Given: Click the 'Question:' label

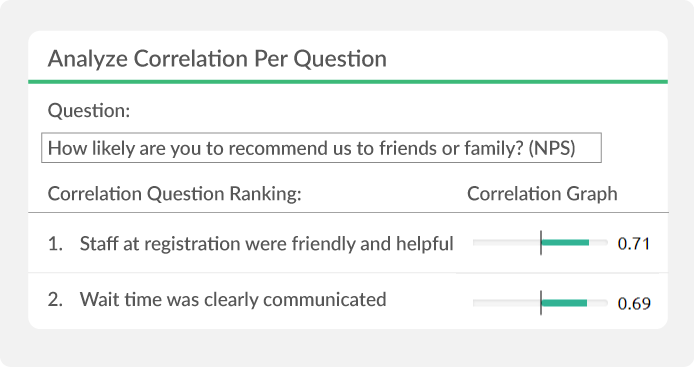Looking at the screenshot, I should [x=89, y=111].
